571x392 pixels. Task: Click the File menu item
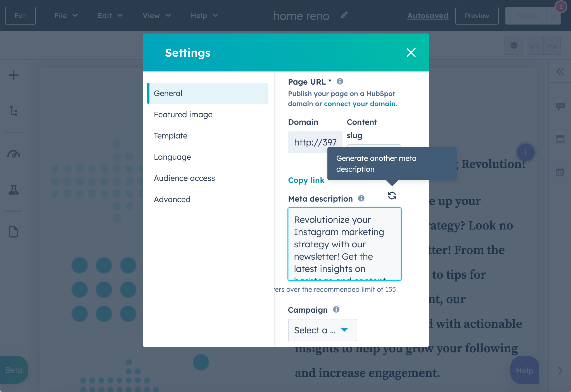point(65,16)
